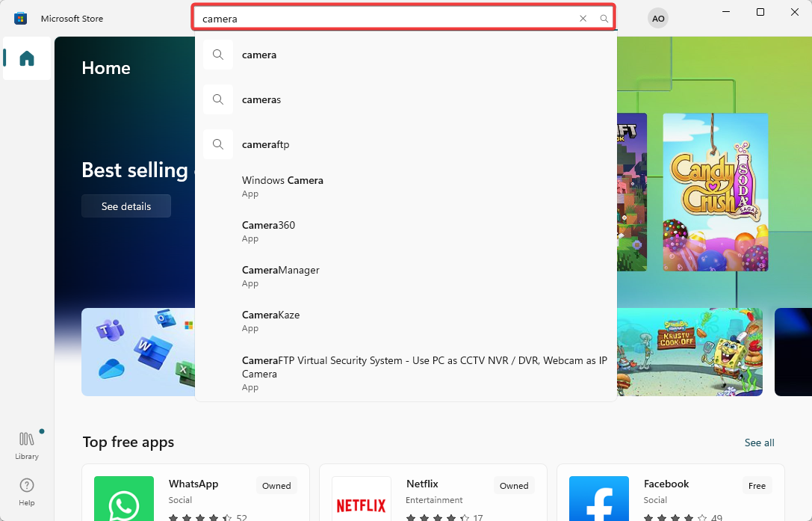This screenshot has width=812, height=521.
Task: Choose the CameraKaze app result
Action: (406, 321)
